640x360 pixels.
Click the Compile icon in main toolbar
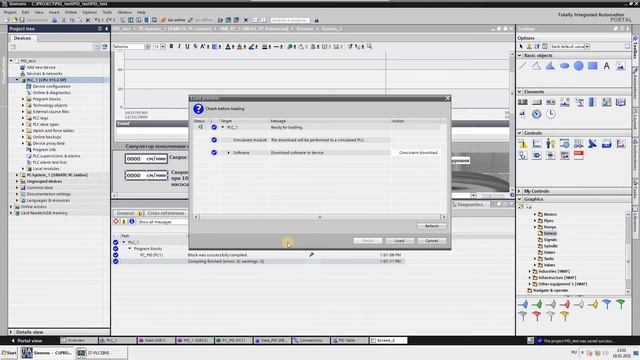point(122,20)
